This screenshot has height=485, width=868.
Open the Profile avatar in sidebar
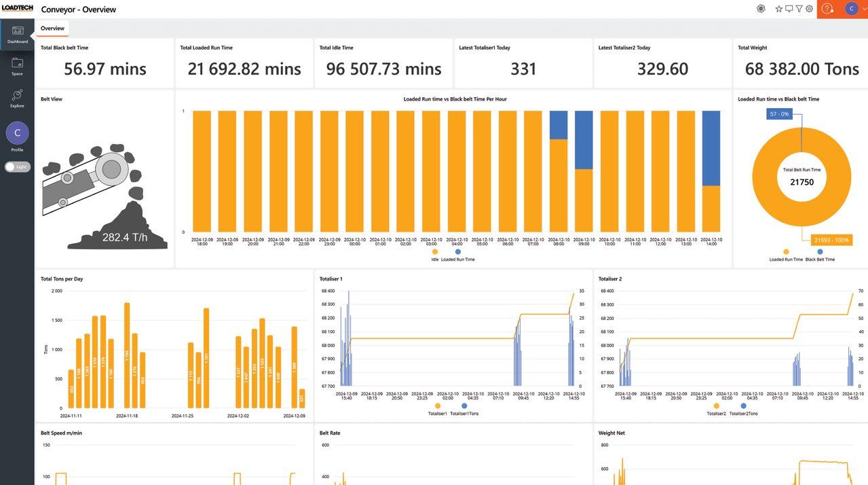point(18,133)
